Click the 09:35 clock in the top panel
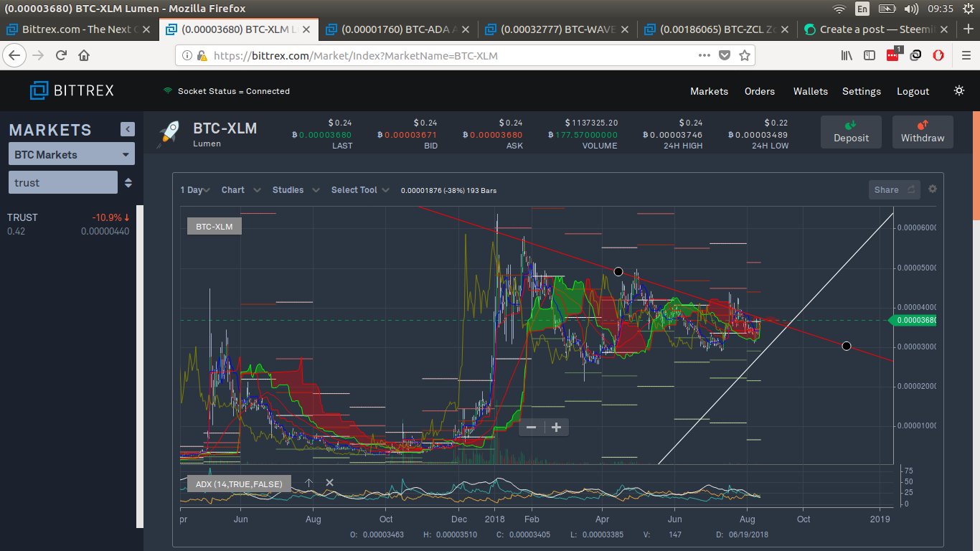 coord(941,9)
